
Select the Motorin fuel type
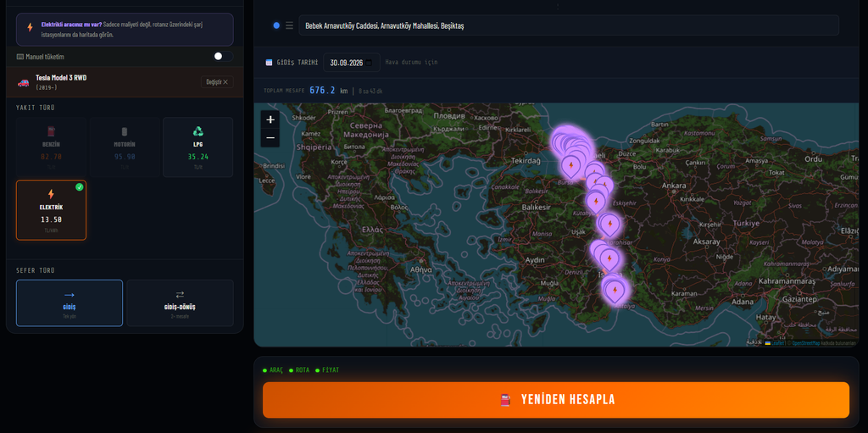[125, 147]
